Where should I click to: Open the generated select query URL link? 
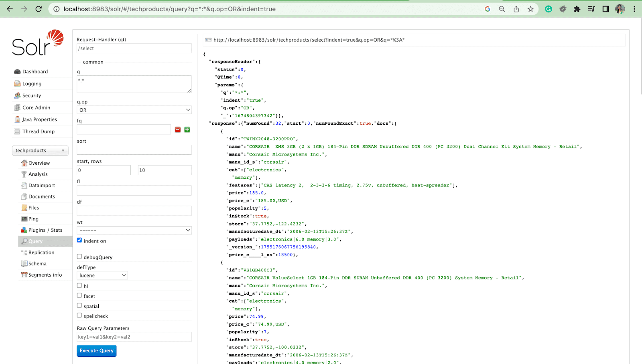pyautogui.click(x=309, y=40)
